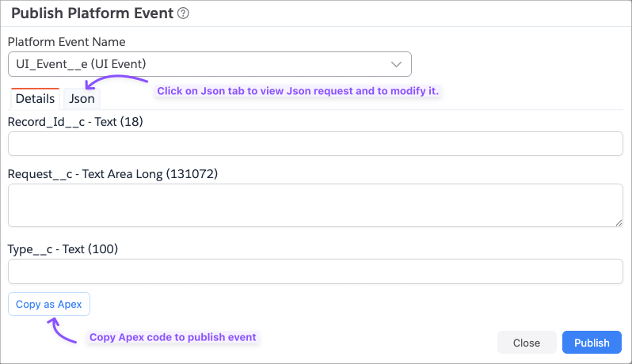Click inside the Request__c text area
The height and width of the screenshot is (364, 632).
tap(315, 206)
